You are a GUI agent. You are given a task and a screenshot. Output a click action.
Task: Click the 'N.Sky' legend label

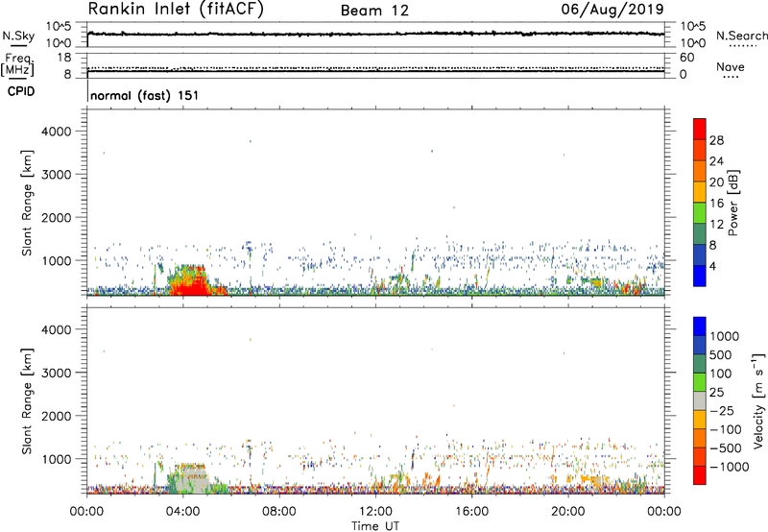18,36
